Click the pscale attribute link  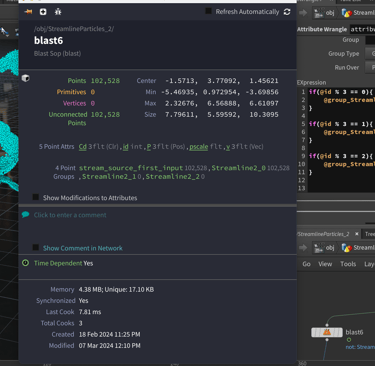tap(199, 147)
